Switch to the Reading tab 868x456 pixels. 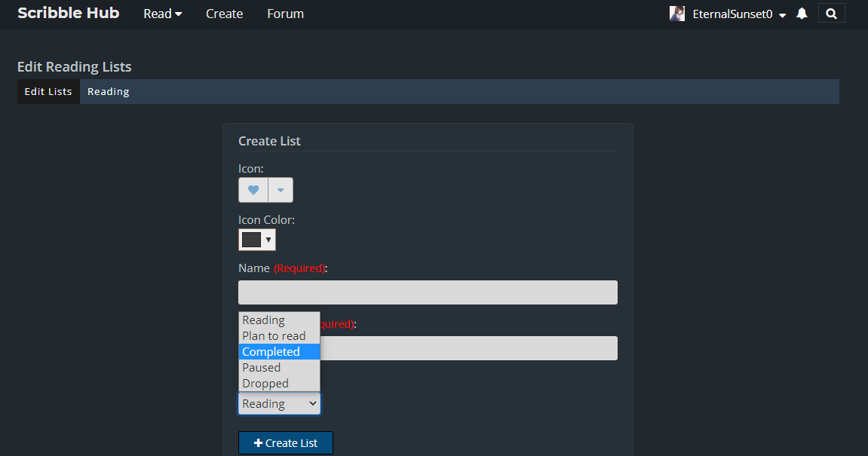point(108,91)
